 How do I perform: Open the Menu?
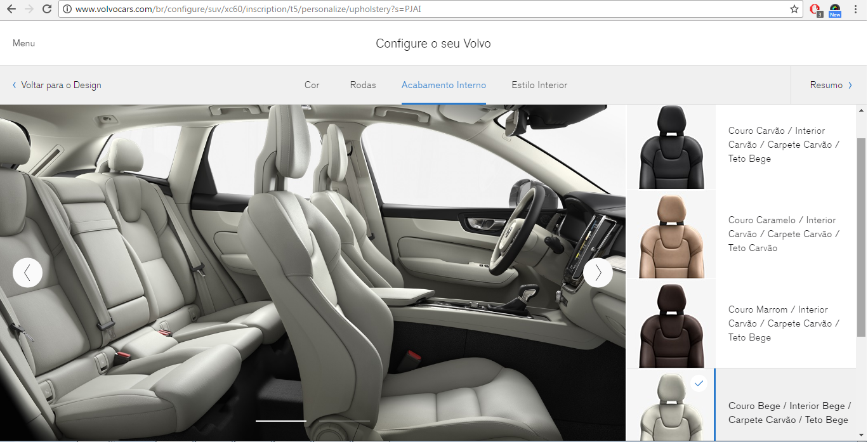tap(23, 43)
